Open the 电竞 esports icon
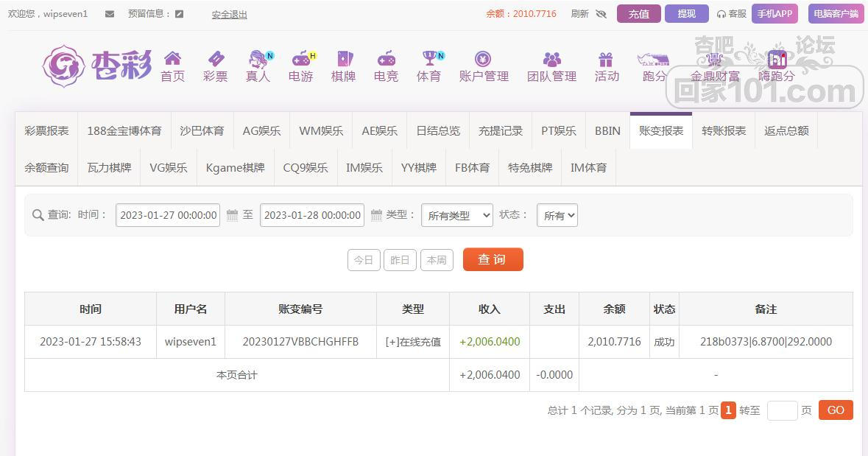The height and width of the screenshot is (456, 868). (x=386, y=58)
